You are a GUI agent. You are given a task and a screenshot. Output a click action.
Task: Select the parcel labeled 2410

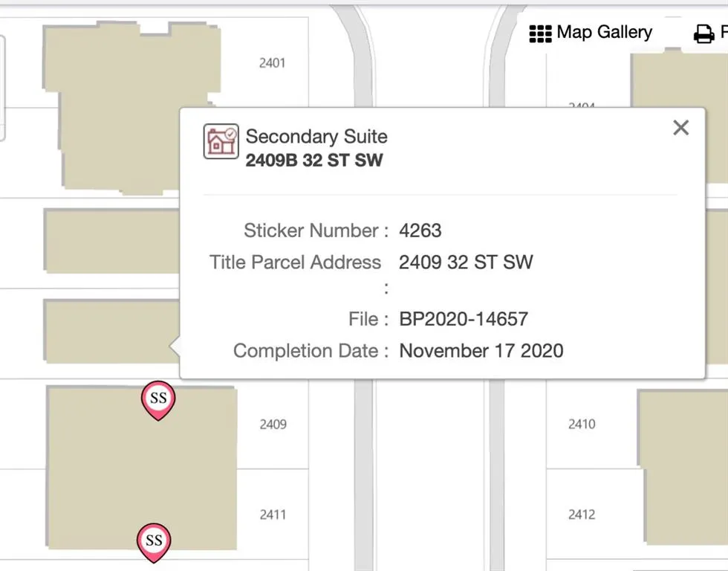(x=582, y=425)
